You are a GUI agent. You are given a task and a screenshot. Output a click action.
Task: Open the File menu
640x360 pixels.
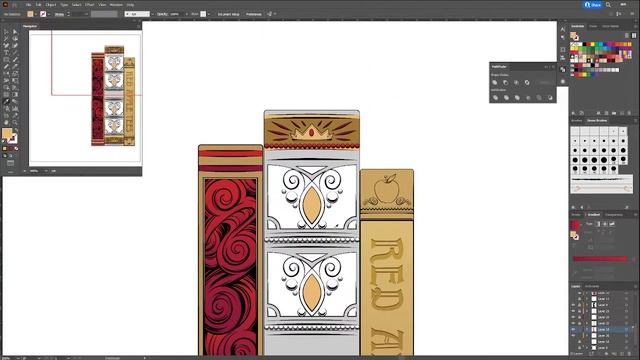pos(28,5)
